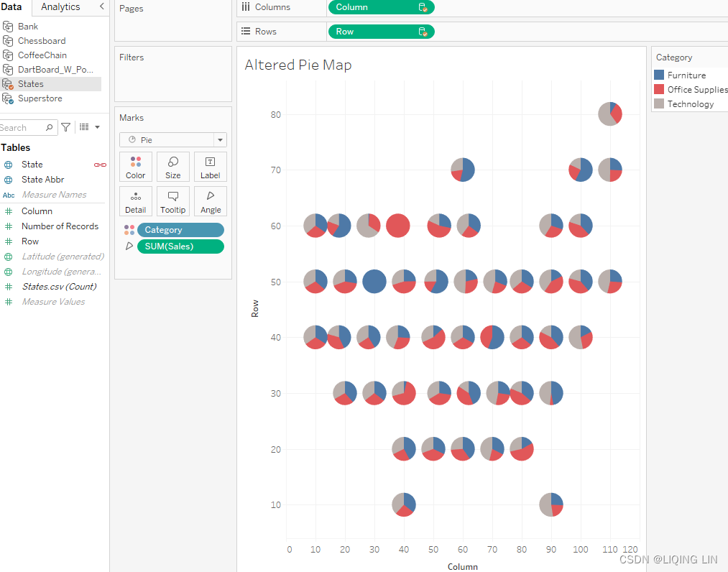The image size is (728, 572).
Task: Select the States.csv (Count) field
Action: (60, 287)
